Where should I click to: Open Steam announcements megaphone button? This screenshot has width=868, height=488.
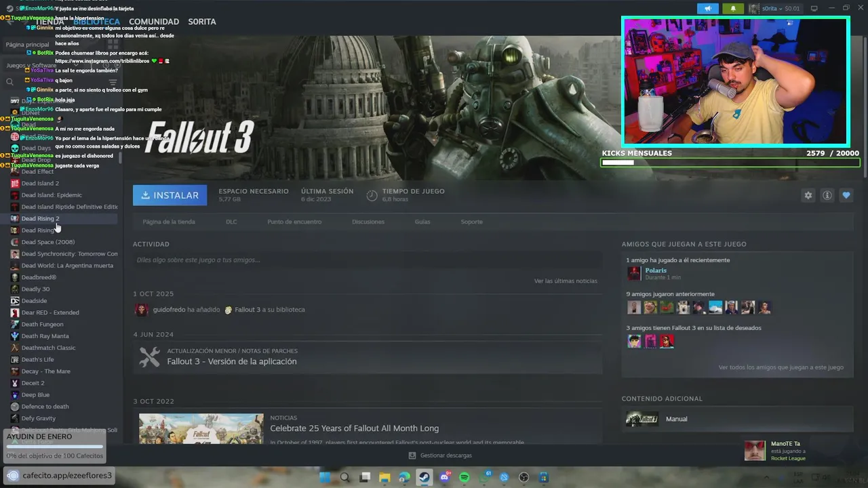[x=707, y=9]
